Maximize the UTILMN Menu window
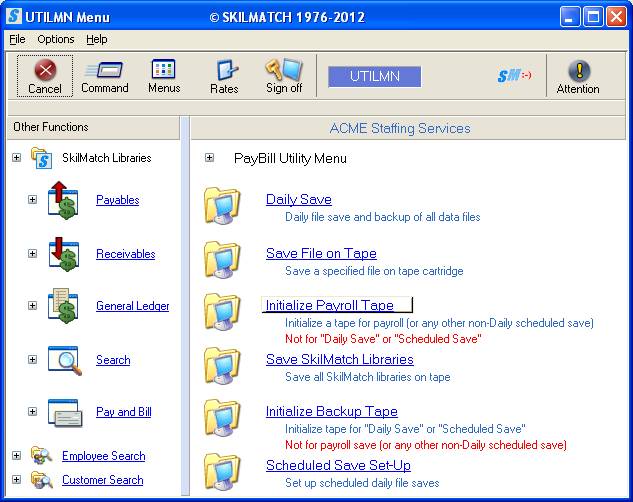The height and width of the screenshot is (502, 633). (x=593, y=17)
